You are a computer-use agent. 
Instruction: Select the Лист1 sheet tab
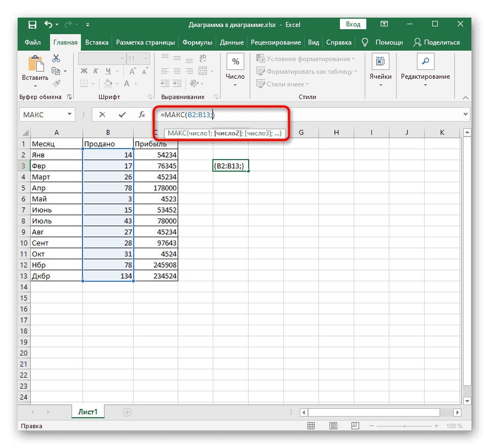[87, 411]
